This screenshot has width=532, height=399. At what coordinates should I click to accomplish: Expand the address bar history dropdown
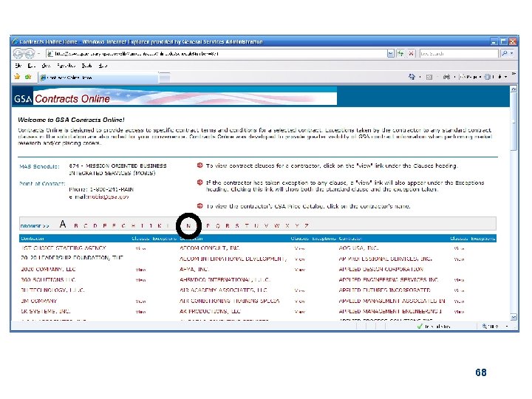pyautogui.click(x=391, y=54)
